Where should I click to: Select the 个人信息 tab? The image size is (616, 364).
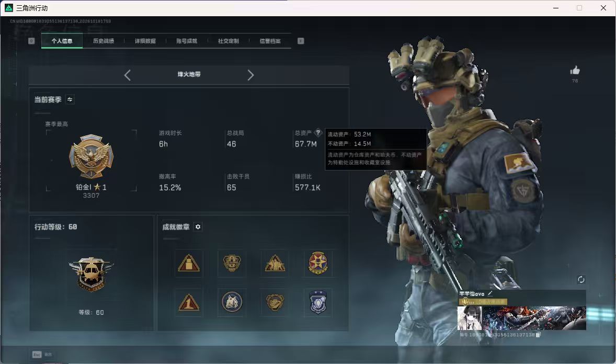[x=62, y=41]
